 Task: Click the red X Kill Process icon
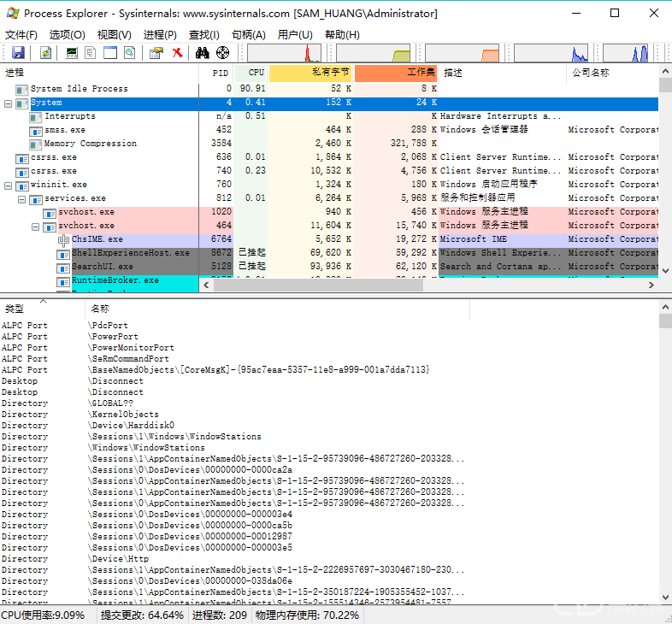pyautogui.click(x=177, y=53)
